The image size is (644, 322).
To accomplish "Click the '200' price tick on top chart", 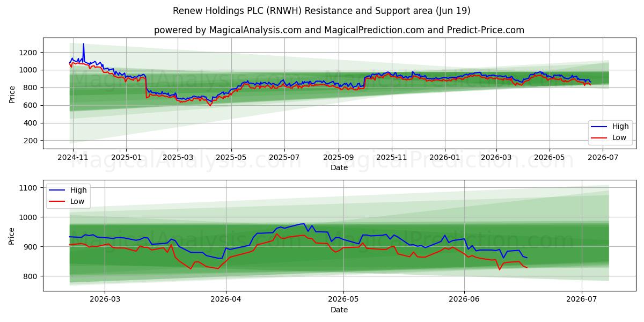I will [x=32, y=141].
